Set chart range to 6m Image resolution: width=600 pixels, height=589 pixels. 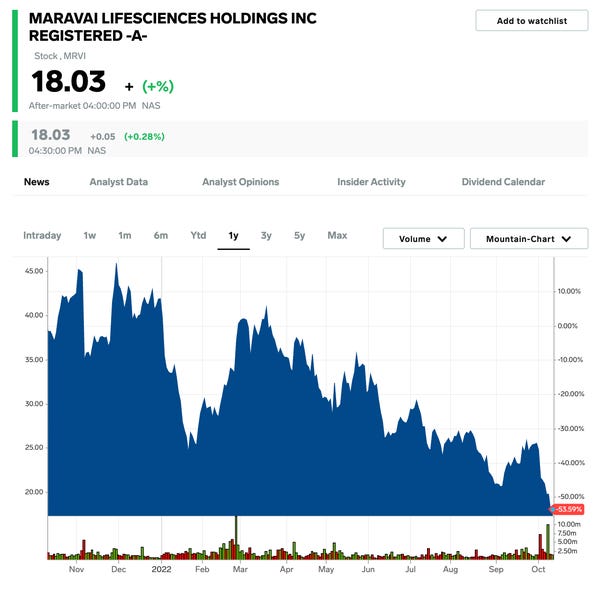click(161, 235)
